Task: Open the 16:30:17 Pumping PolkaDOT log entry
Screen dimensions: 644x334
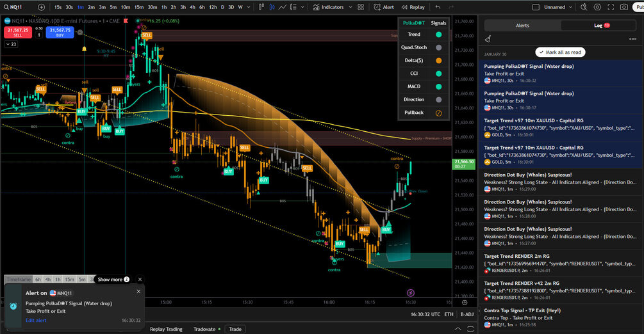Action: [x=561, y=100]
